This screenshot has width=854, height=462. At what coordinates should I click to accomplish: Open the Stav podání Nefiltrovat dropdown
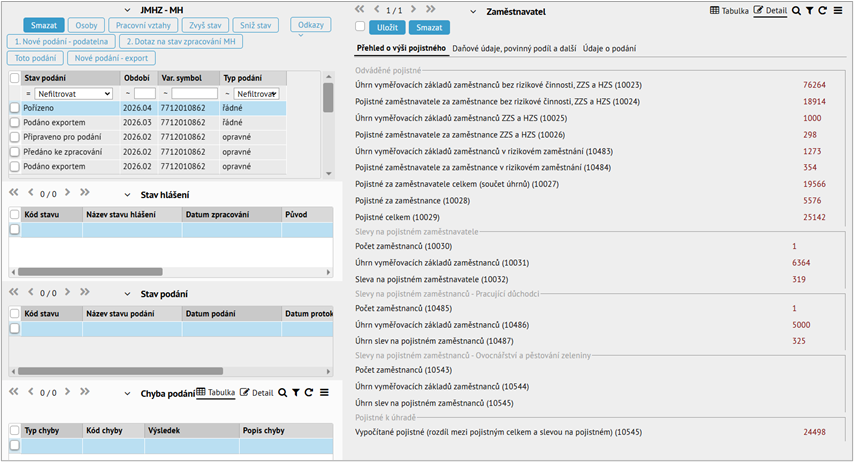tap(74, 94)
